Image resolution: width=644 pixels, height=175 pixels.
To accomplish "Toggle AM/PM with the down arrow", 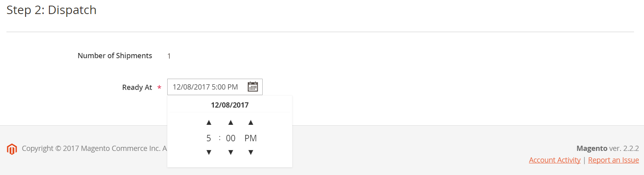I will click(251, 152).
